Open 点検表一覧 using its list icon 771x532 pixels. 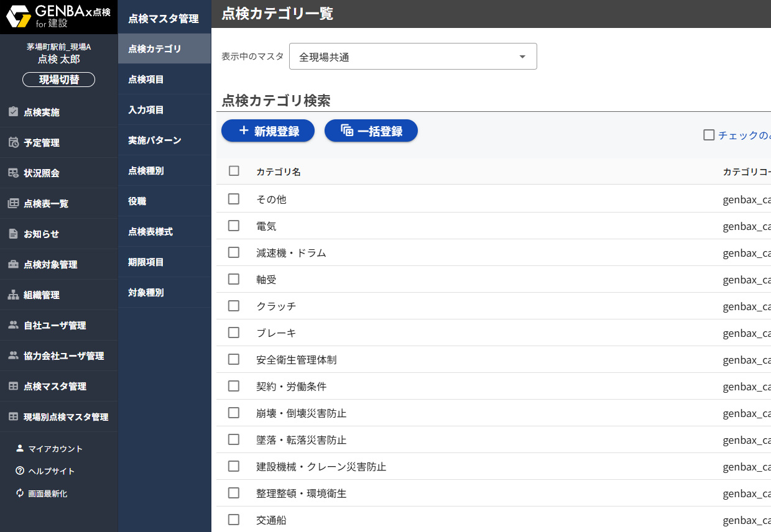click(13, 203)
